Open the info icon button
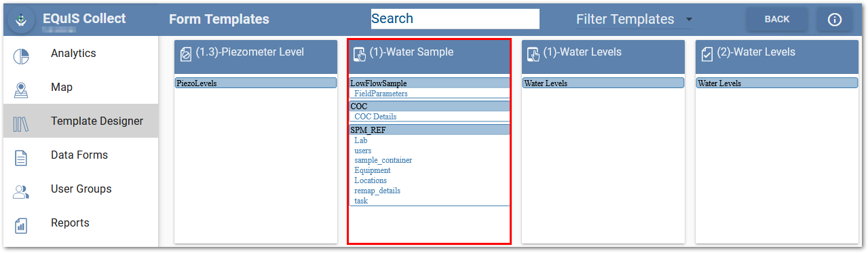 coord(835,20)
